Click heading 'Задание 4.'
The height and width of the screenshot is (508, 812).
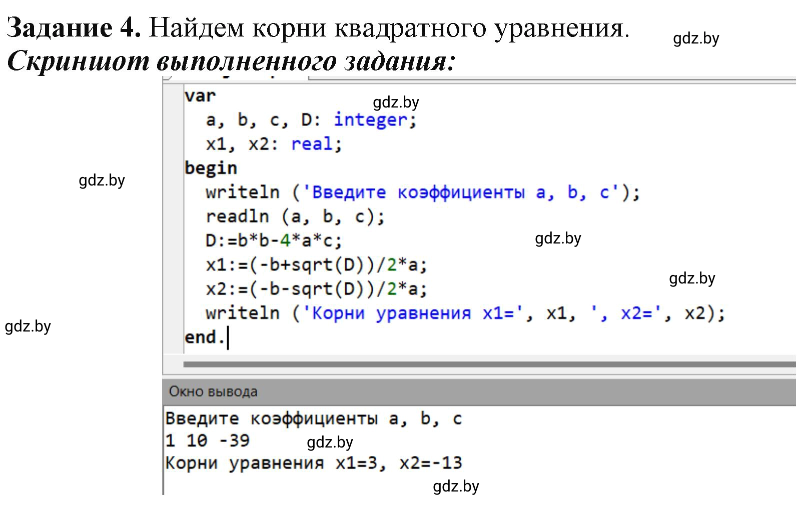click(x=74, y=27)
